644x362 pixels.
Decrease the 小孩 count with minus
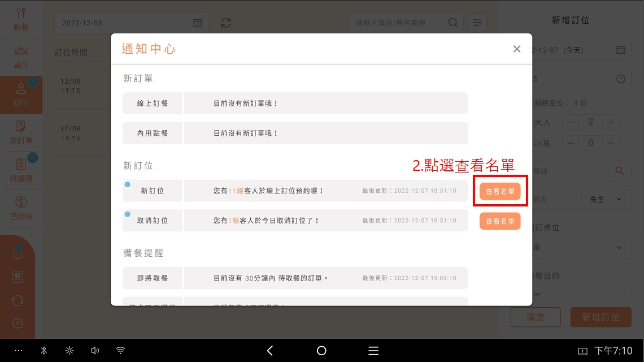pos(571,143)
